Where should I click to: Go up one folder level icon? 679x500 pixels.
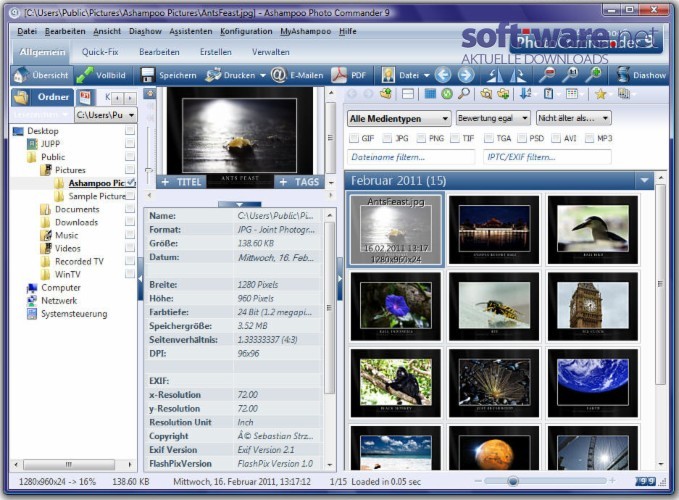coord(386,94)
